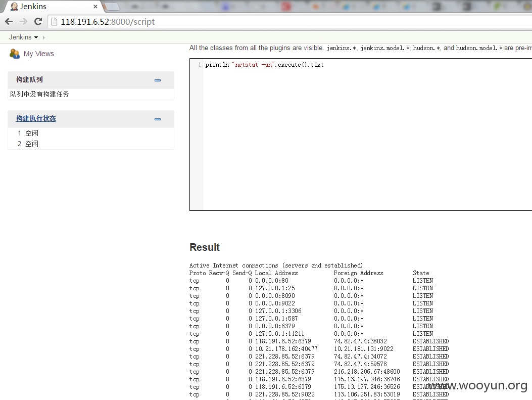Expand the Jenkins breadcrumb dropdown arrow
This screenshot has height=400, width=532.
pyautogui.click(x=36, y=37)
